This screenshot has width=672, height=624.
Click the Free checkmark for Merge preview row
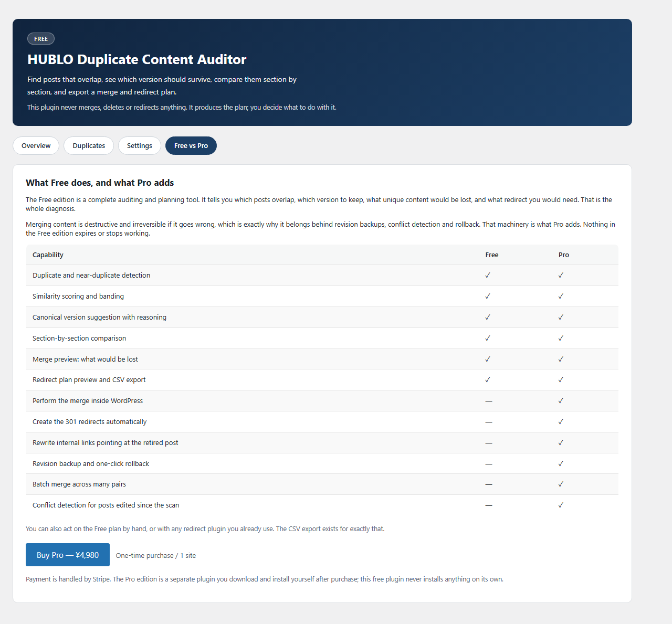pos(488,359)
